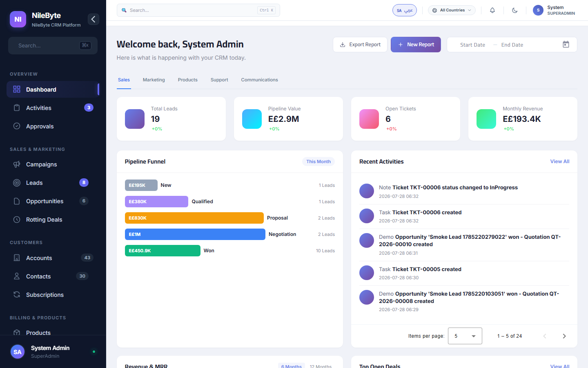Image resolution: width=588 pixels, height=368 pixels.
Task: Switch language with the SA Arabic toggle
Action: (405, 10)
